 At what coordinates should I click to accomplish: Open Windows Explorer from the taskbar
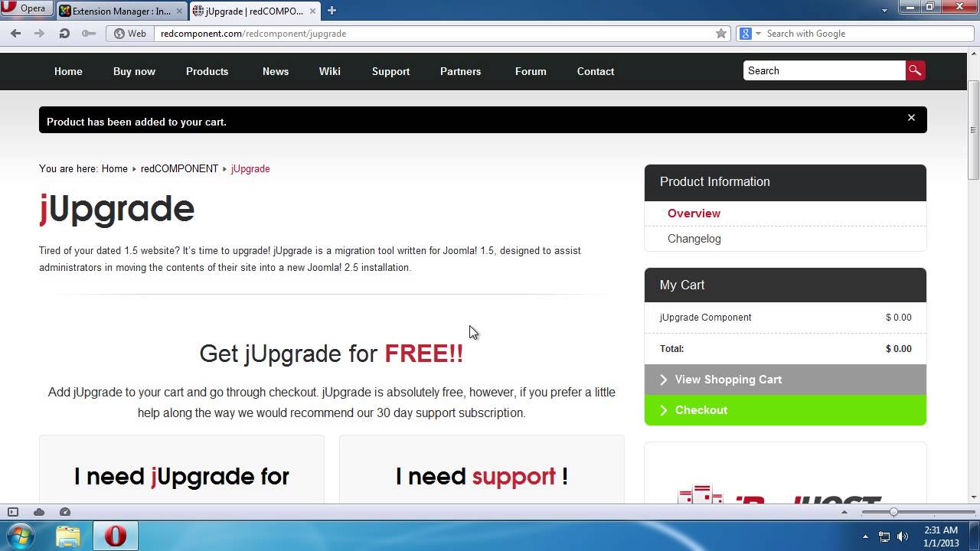click(68, 536)
